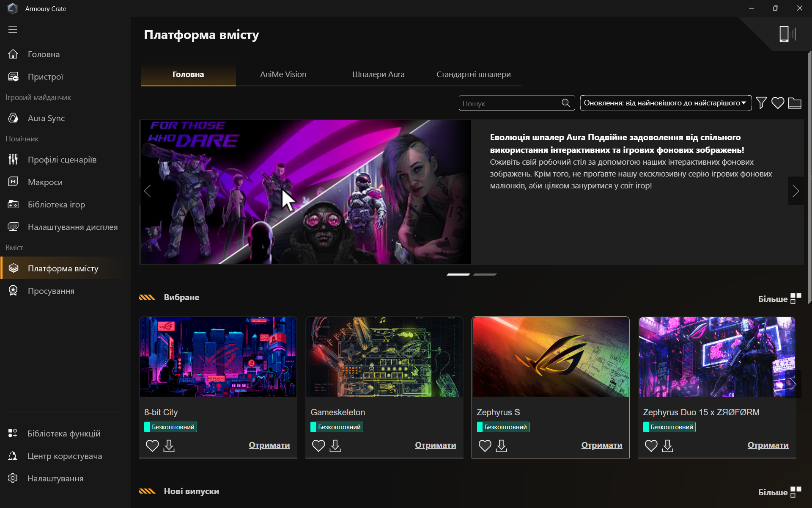Viewport: 812px width, 508px height.
Task: Switch to the AniMe Vision tab
Action: (x=283, y=75)
